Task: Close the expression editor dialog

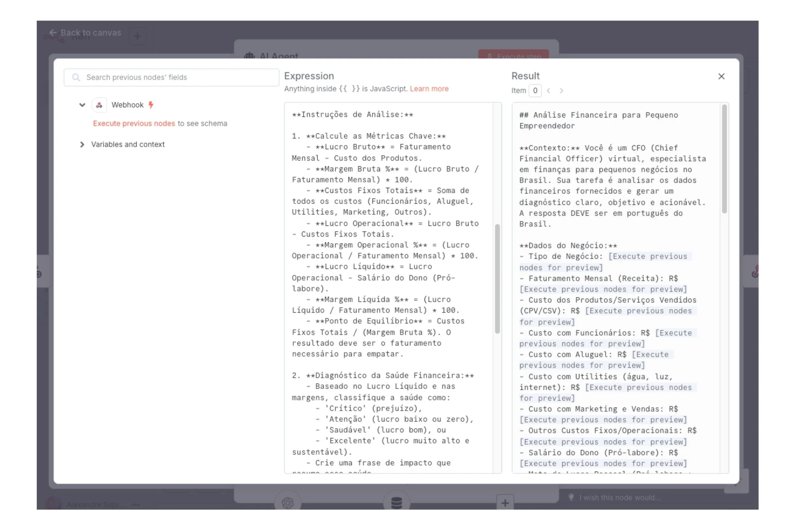Action: coord(721,76)
